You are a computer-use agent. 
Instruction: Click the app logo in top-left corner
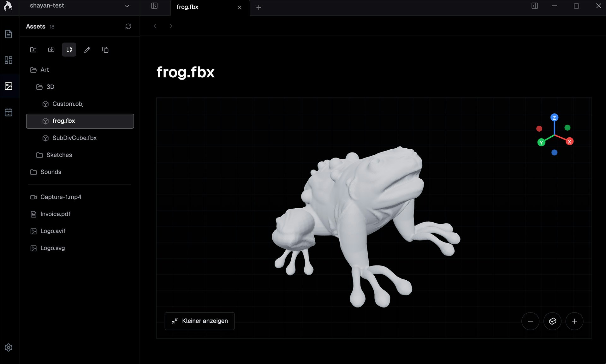click(x=8, y=6)
